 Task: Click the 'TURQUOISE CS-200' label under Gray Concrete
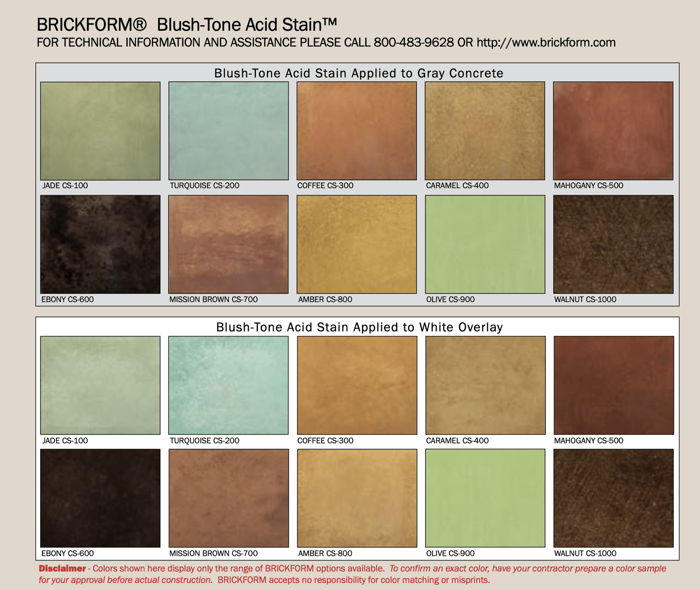click(204, 186)
